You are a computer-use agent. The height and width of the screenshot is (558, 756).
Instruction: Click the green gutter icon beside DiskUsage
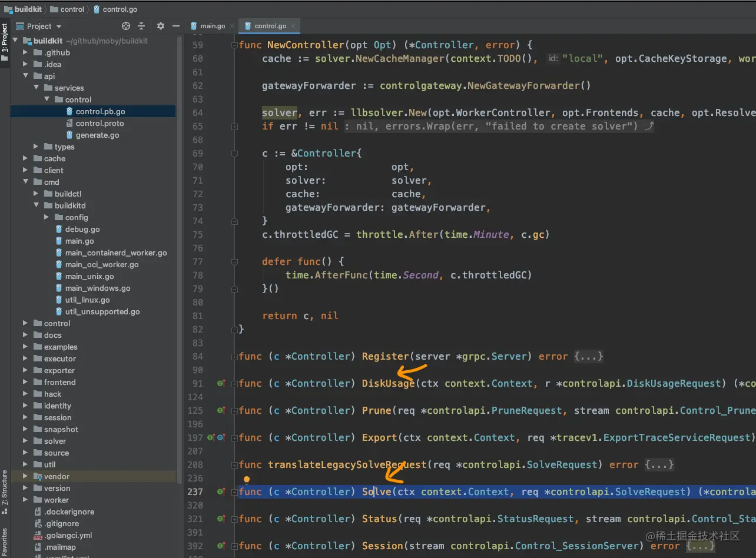[220, 383]
